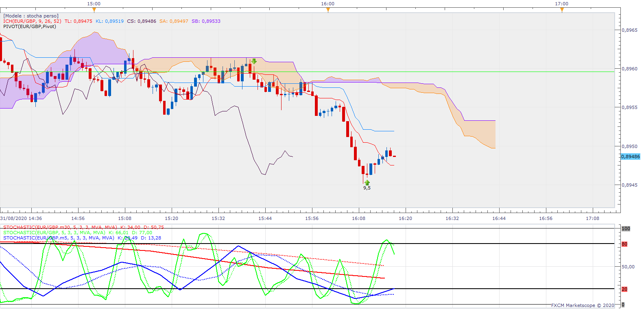Click the 0,8960 price axis label
This screenshot has width=644, height=309.
[630, 69]
